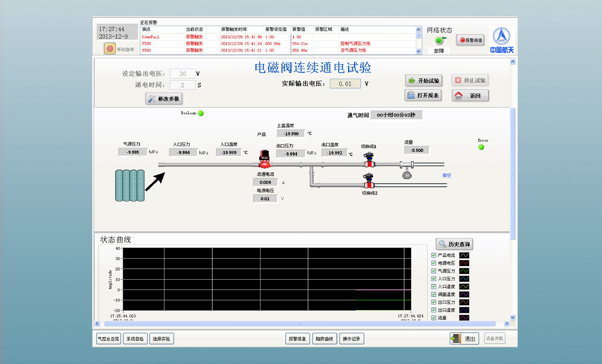Toggle the 入口温度 curve checkbox

coord(434,287)
